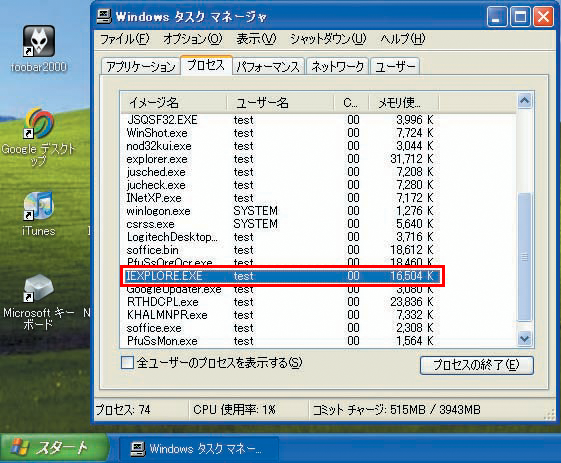
Task: Select the KHALMNPR.exe process row
Action: pos(281,315)
